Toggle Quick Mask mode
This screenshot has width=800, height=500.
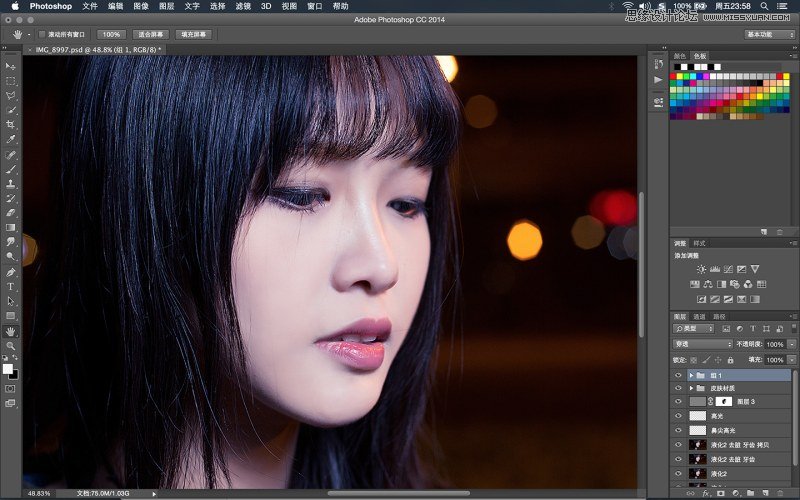click(x=10, y=389)
